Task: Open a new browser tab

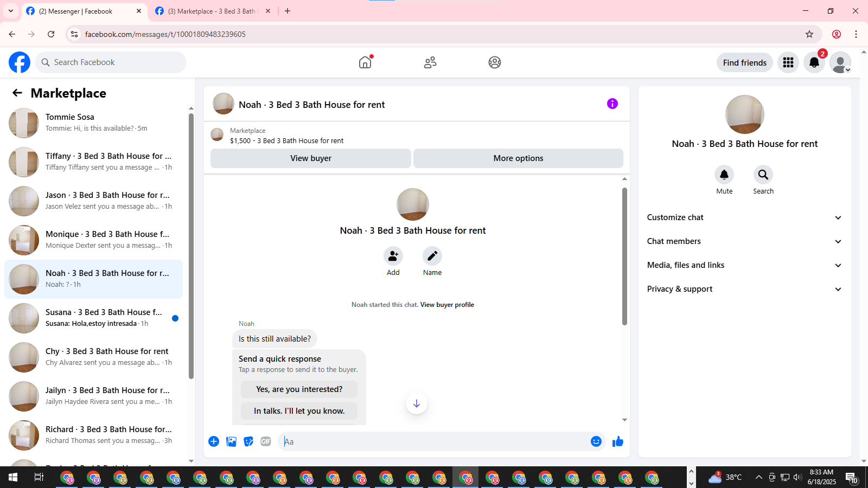Action: pos(288,11)
